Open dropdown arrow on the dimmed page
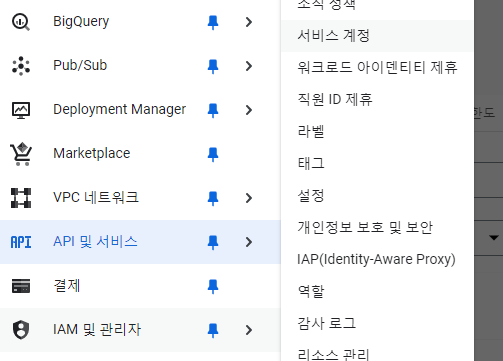The image size is (503, 361). (x=494, y=238)
